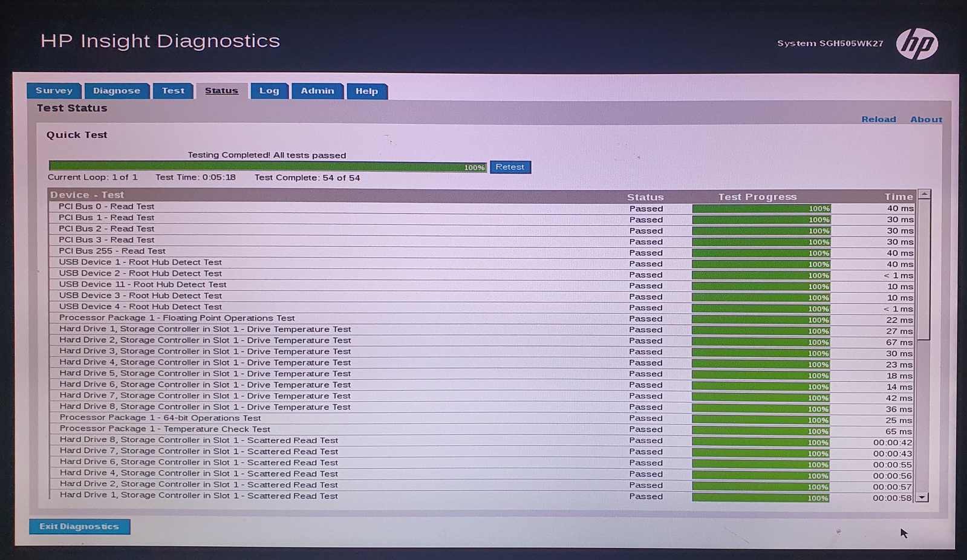This screenshot has width=967, height=560.
Task: Select 'USB Device 2 - Root Hub Detect Test'
Action: (x=482, y=274)
